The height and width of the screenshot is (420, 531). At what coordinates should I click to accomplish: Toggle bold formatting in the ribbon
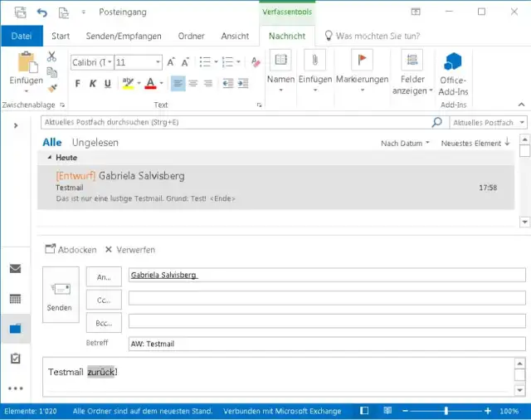point(78,84)
